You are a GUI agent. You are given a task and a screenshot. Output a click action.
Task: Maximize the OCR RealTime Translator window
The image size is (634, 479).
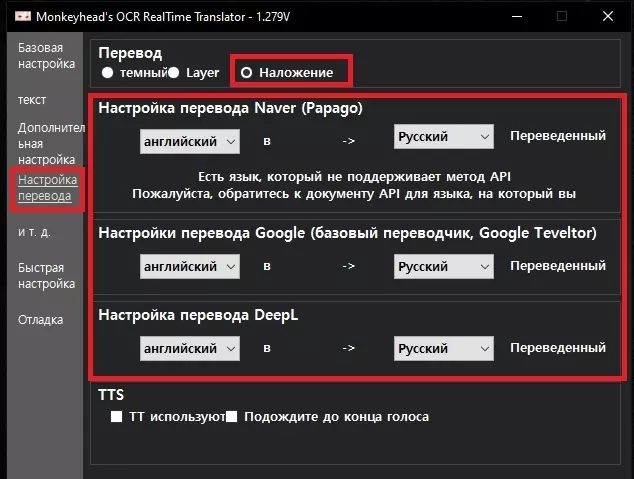point(562,17)
